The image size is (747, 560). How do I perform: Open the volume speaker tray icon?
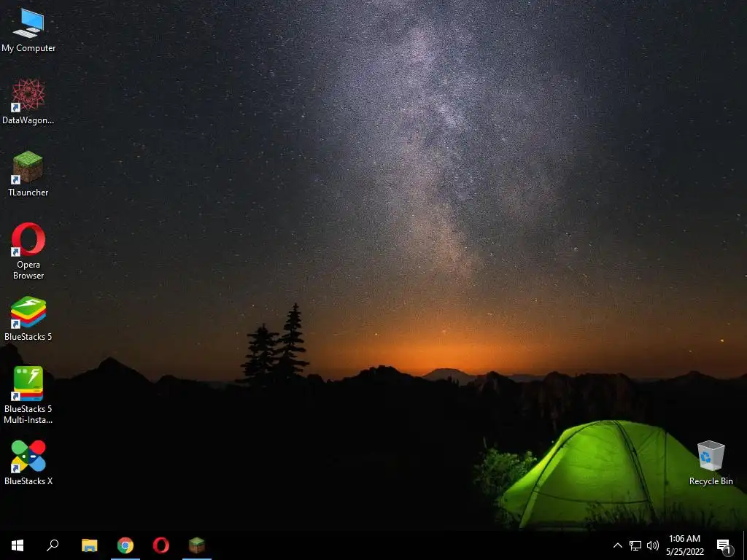coord(653,545)
